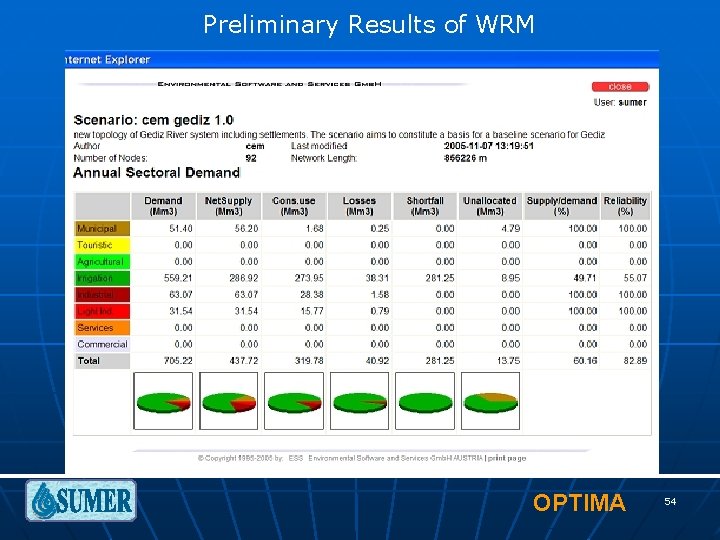
Task: Select the Cons.use (Mm3) column header
Action: pyautogui.click(x=294, y=206)
